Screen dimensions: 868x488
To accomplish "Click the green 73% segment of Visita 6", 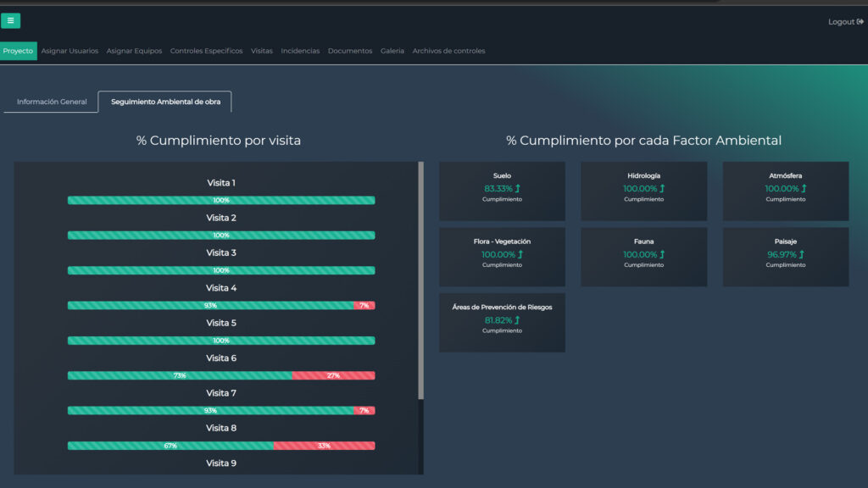I will tap(180, 375).
